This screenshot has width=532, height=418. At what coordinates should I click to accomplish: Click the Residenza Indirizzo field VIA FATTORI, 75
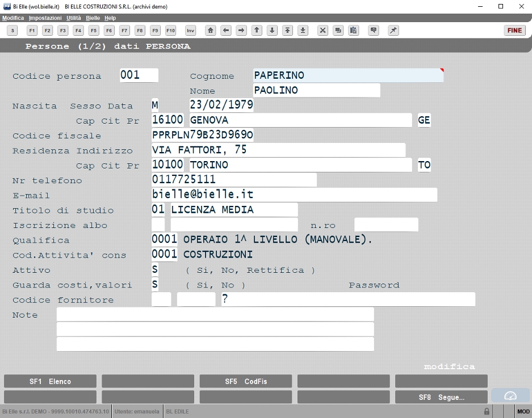pos(278,150)
